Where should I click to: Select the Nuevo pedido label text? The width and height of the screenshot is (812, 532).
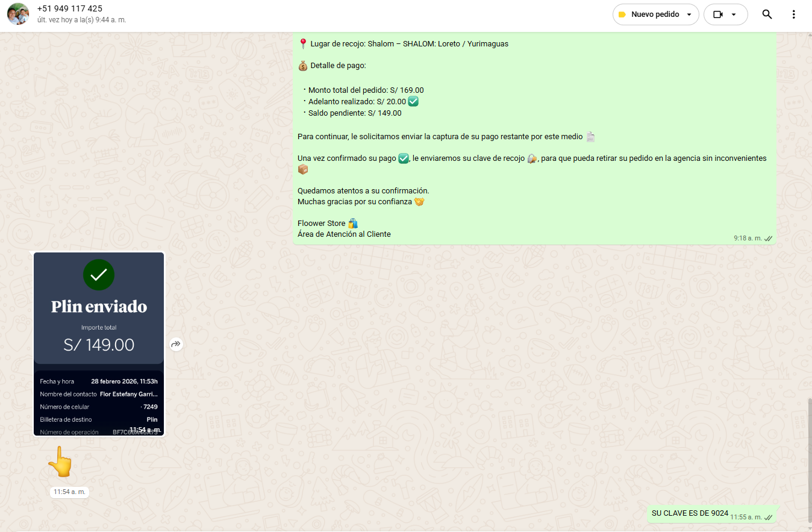click(x=655, y=14)
